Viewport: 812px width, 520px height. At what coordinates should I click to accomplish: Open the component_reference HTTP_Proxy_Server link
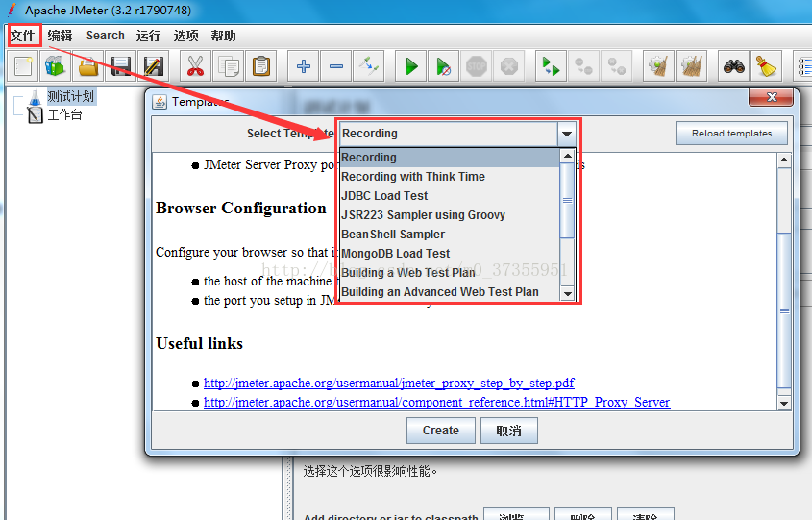[436, 402]
